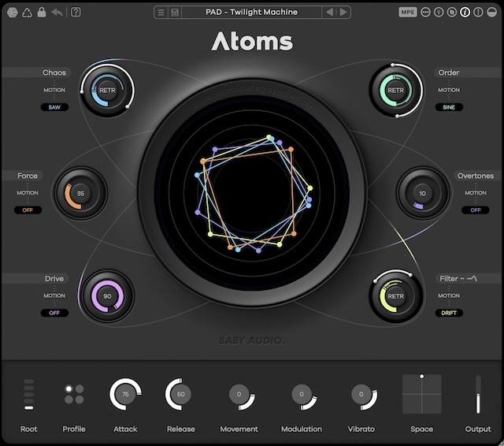Click the info 'i' icon

click(x=465, y=13)
